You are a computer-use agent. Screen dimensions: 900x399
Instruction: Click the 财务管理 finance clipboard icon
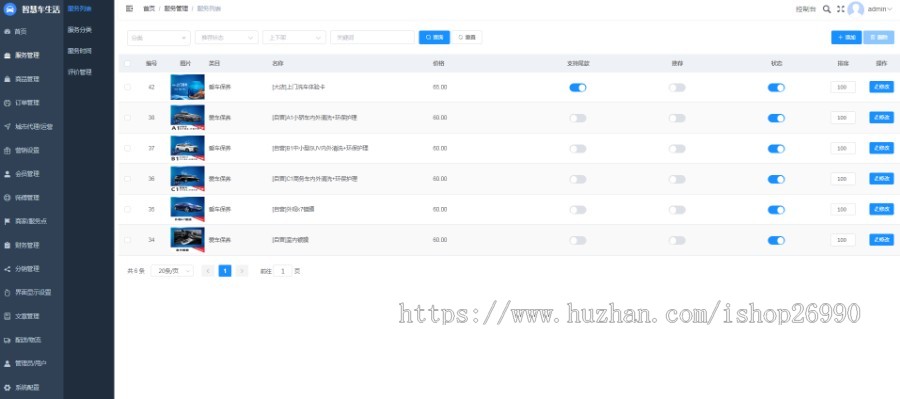[x=7, y=245]
